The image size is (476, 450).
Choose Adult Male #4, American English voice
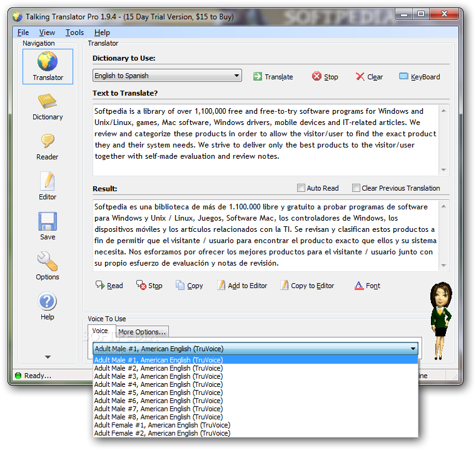(255, 384)
